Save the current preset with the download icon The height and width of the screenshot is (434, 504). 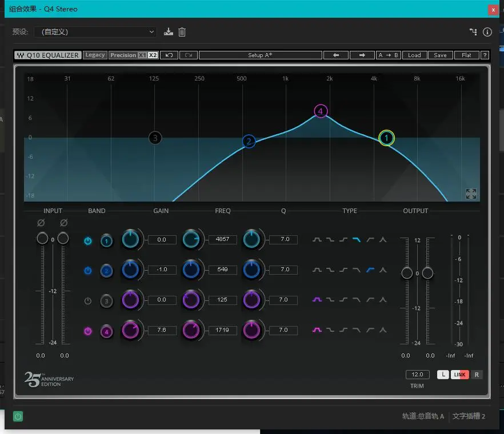(x=169, y=32)
